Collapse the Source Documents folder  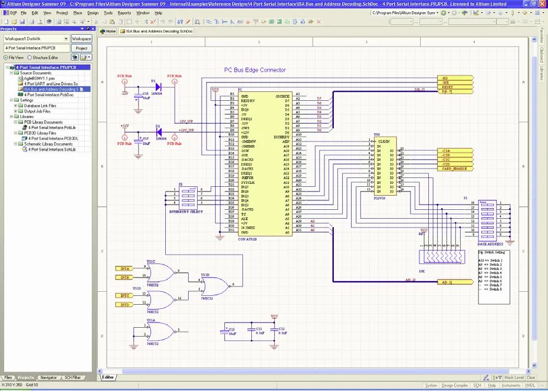click(x=12, y=73)
